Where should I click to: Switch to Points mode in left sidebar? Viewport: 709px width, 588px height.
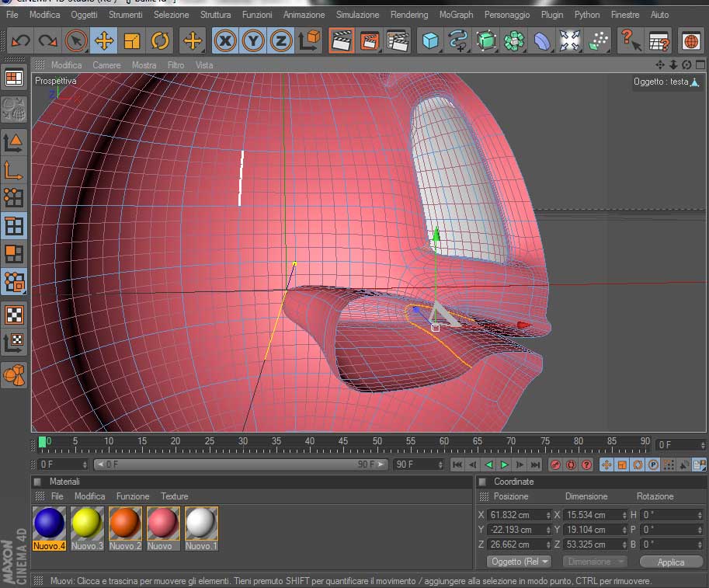click(13, 197)
